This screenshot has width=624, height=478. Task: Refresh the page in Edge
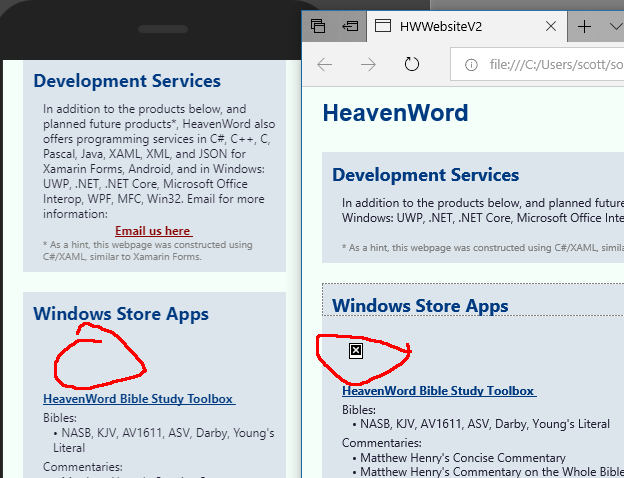tap(411, 64)
